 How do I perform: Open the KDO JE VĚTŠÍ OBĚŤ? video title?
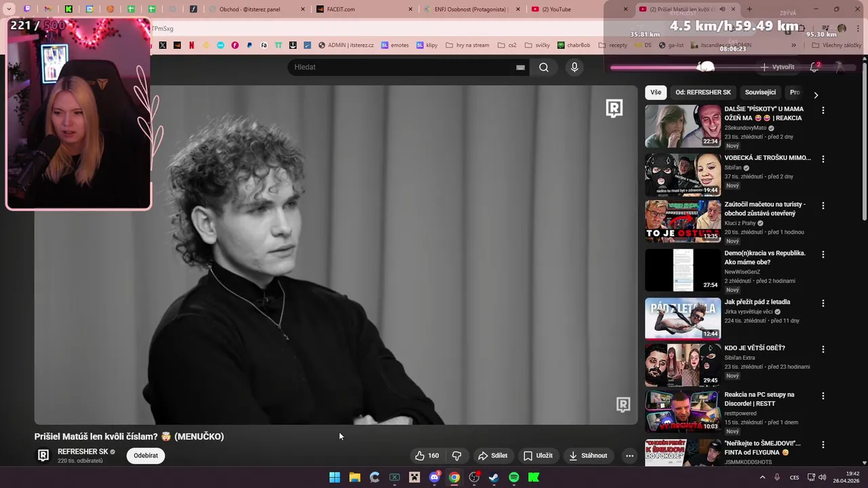[755, 348]
